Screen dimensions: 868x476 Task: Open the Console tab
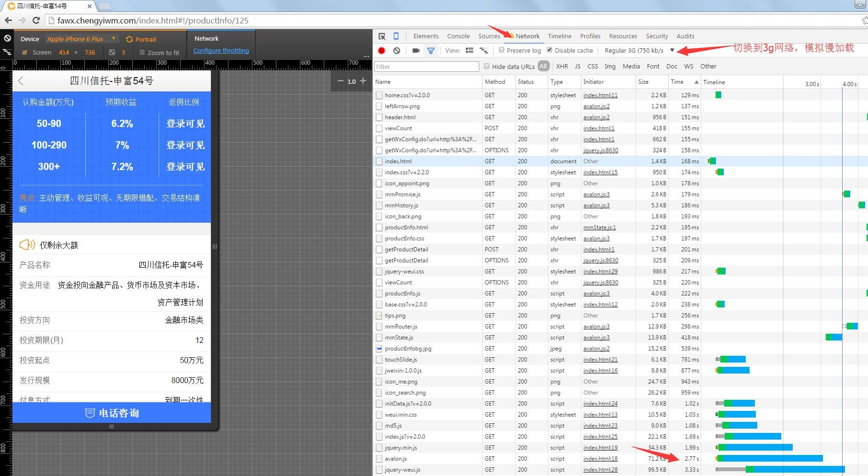[x=458, y=36]
